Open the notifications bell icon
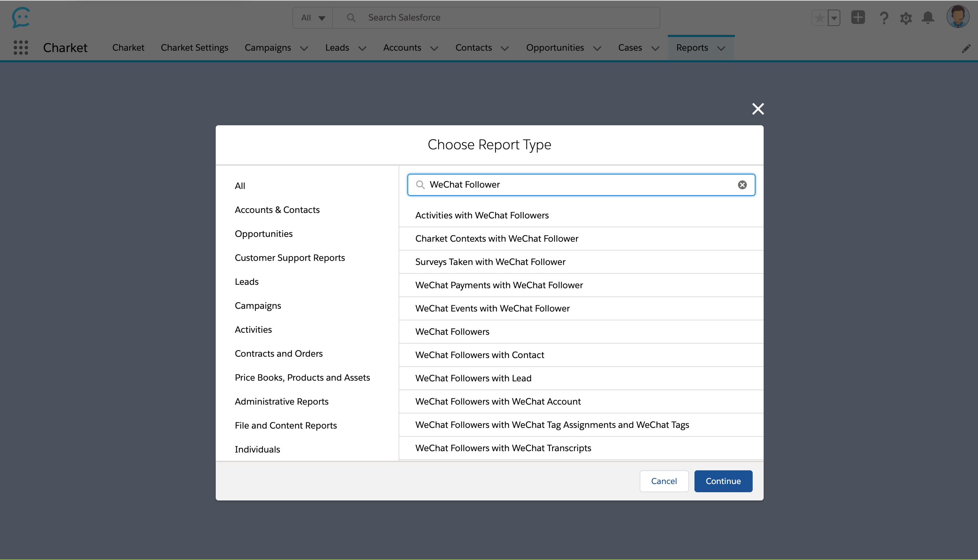 pyautogui.click(x=928, y=18)
